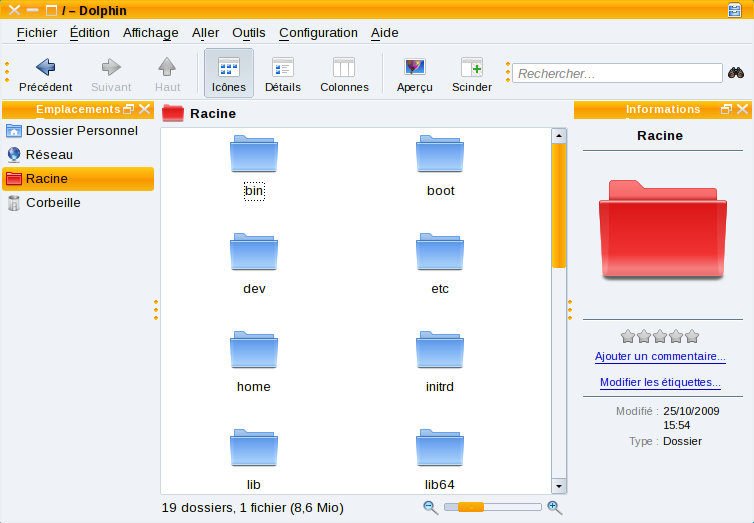Image resolution: width=754 pixels, height=523 pixels.
Task: Split the view with Scinder
Action: pos(472,75)
